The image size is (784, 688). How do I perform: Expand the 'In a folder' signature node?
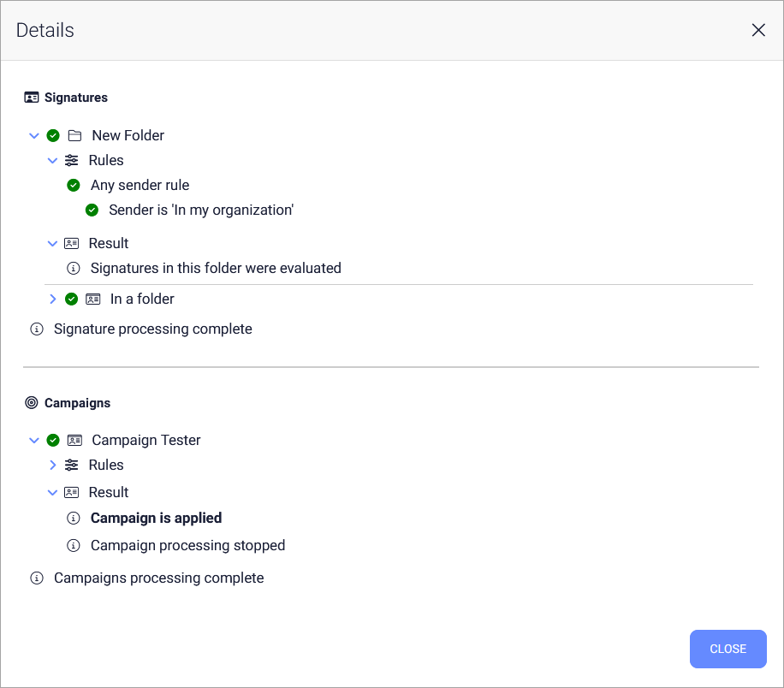[53, 299]
